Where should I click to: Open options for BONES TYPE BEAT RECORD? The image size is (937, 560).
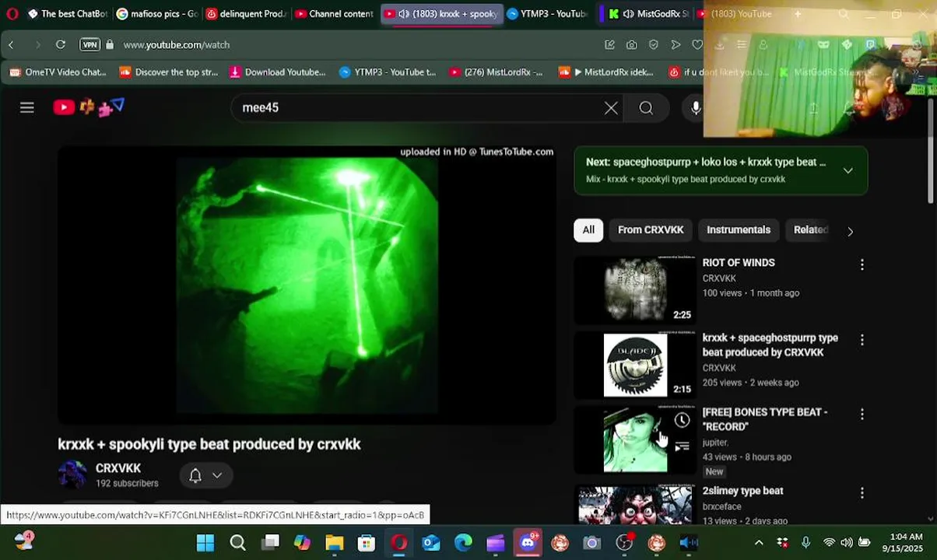[x=862, y=415]
